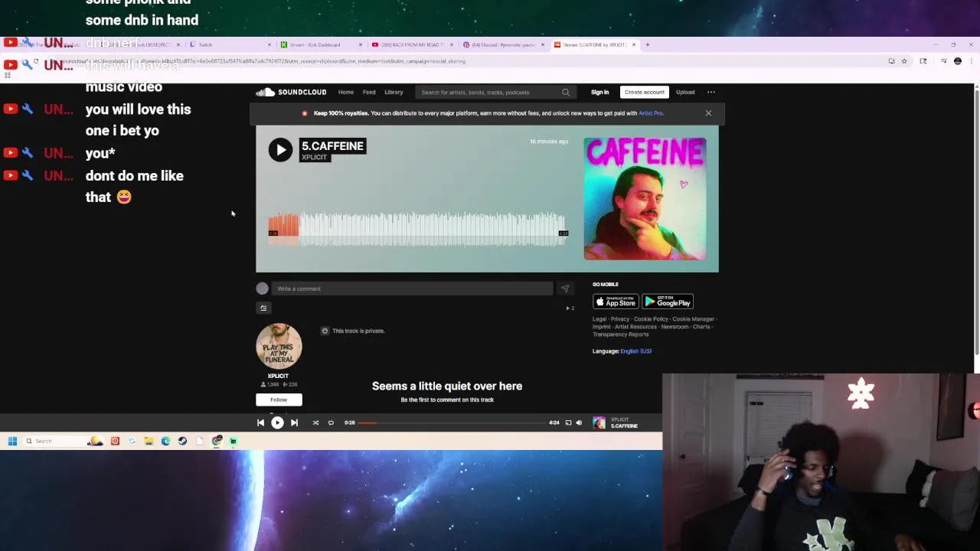Open the Home page in SoundCloud
The height and width of the screenshot is (551, 980).
pos(346,92)
